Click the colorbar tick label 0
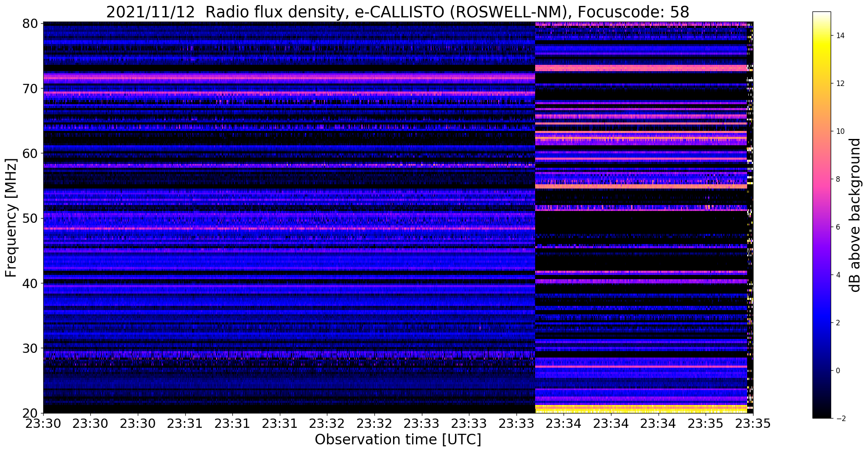 837,371
